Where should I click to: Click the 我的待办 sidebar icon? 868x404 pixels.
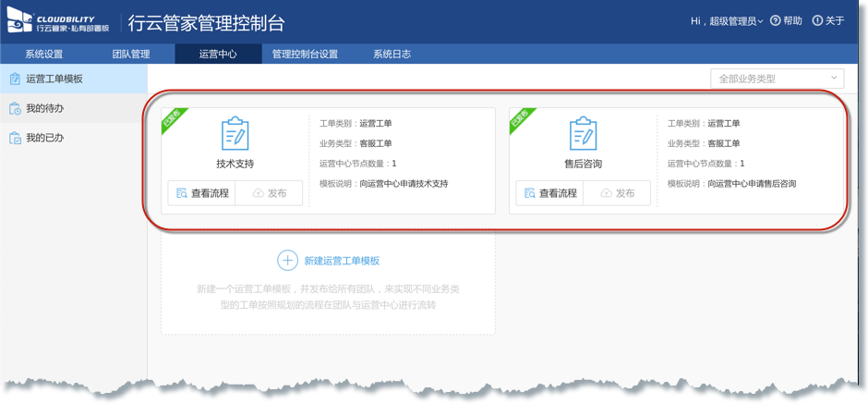tap(14, 109)
